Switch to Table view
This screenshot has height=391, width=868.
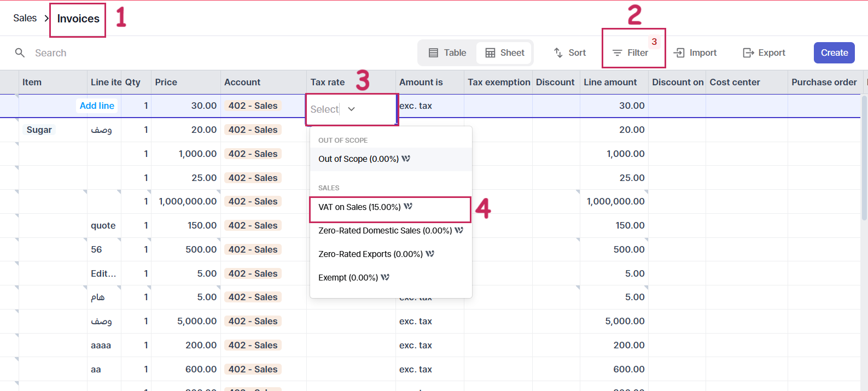coord(447,52)
